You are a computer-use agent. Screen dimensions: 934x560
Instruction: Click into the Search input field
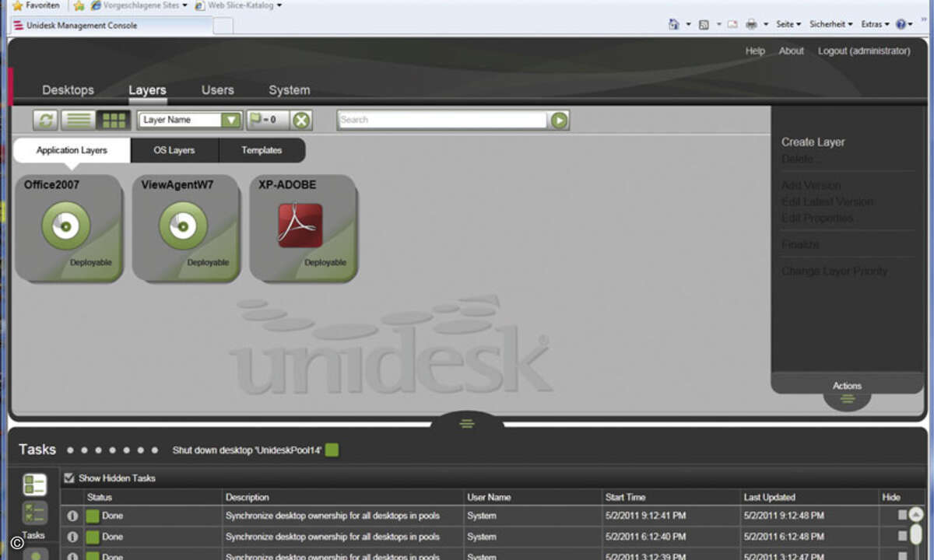[x=442, y=120]
